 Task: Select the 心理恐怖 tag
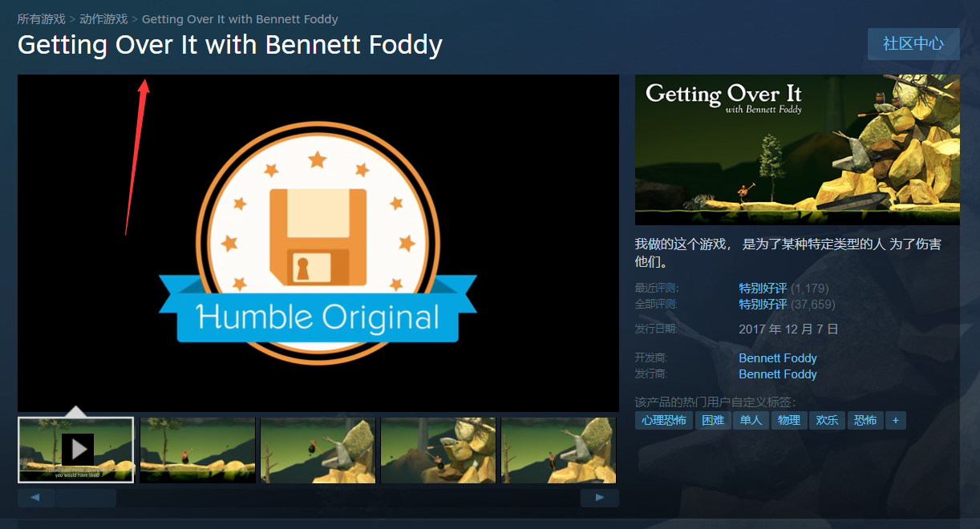(x=664, y=420)
